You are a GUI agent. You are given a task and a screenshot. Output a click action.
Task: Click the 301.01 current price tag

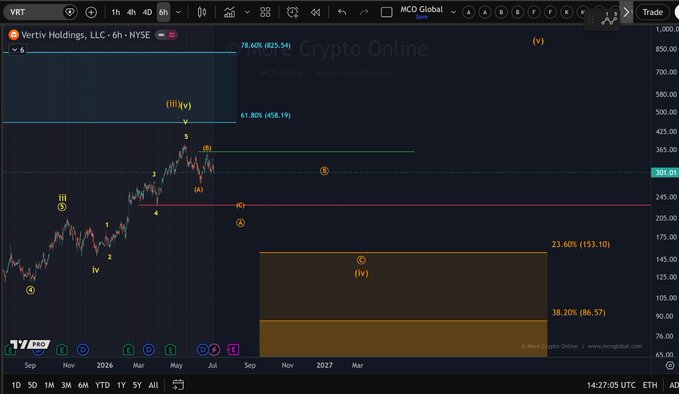click(x=665, y=172)
